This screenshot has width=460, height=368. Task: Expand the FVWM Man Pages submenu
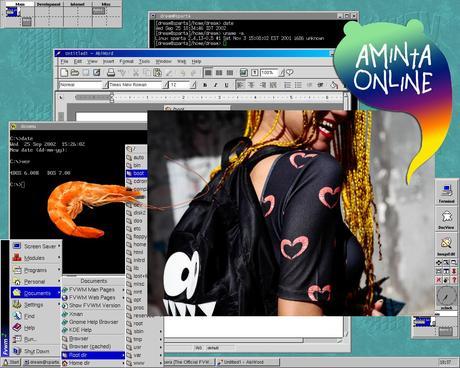pos(93,289)
